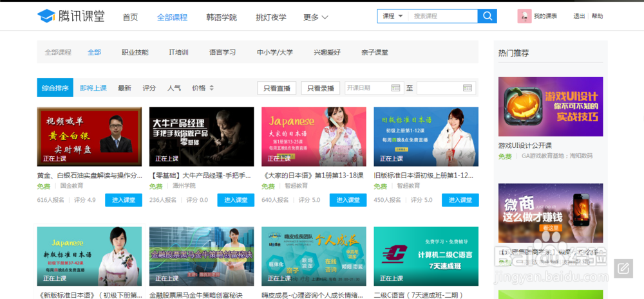Click the 国金教育 provider name

72,186
